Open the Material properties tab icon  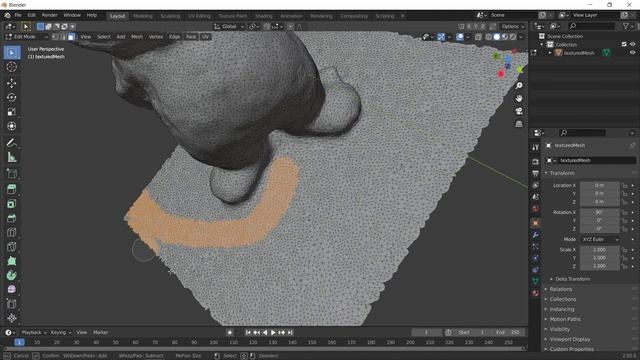[536, 293]
